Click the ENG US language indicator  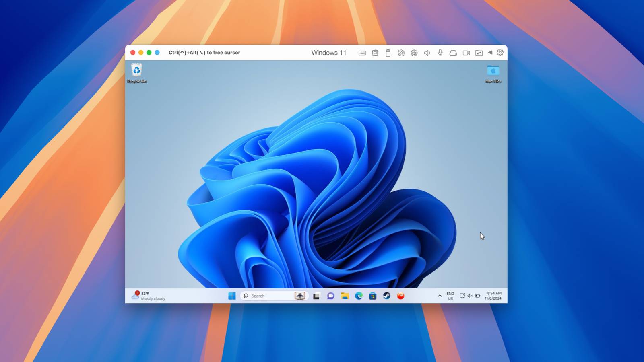(x=450, y=296)
